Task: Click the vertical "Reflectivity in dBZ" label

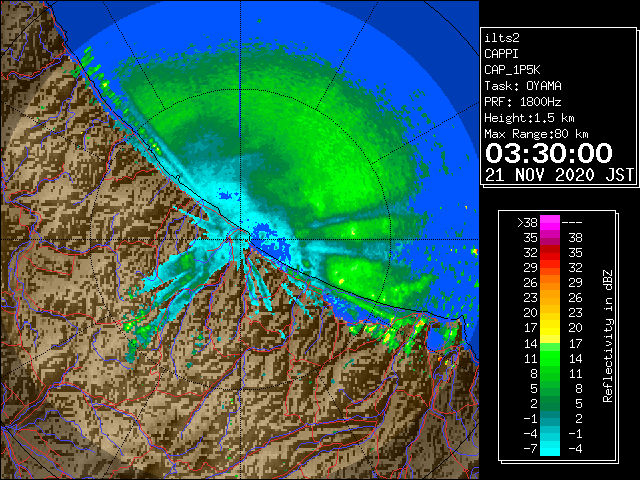Action: [x=607, y=336]
